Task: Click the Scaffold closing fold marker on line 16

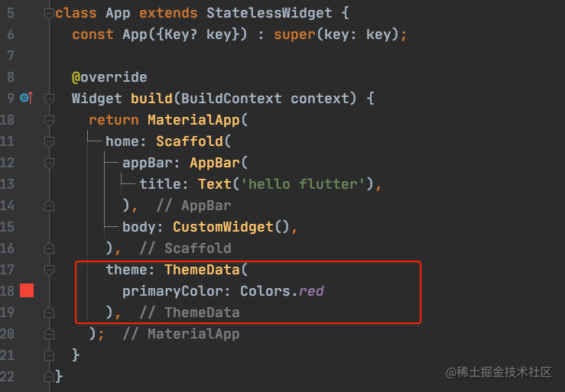Action: [x=49, y=248]
